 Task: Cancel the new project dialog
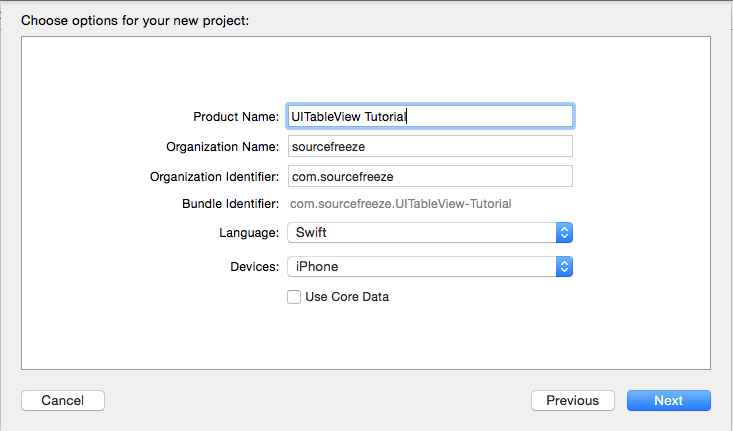pos(63,401)
